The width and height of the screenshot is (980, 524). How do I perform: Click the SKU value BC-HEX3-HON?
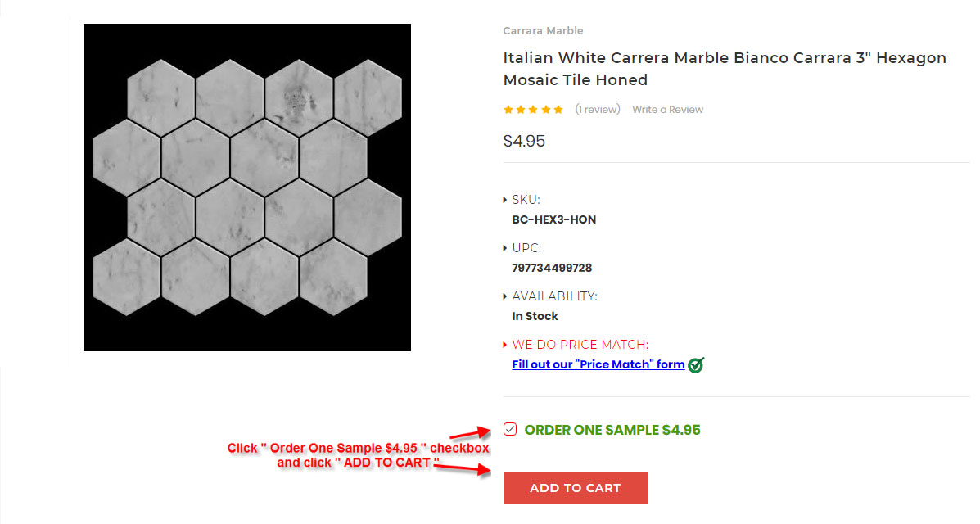click(x=553, y=219)
